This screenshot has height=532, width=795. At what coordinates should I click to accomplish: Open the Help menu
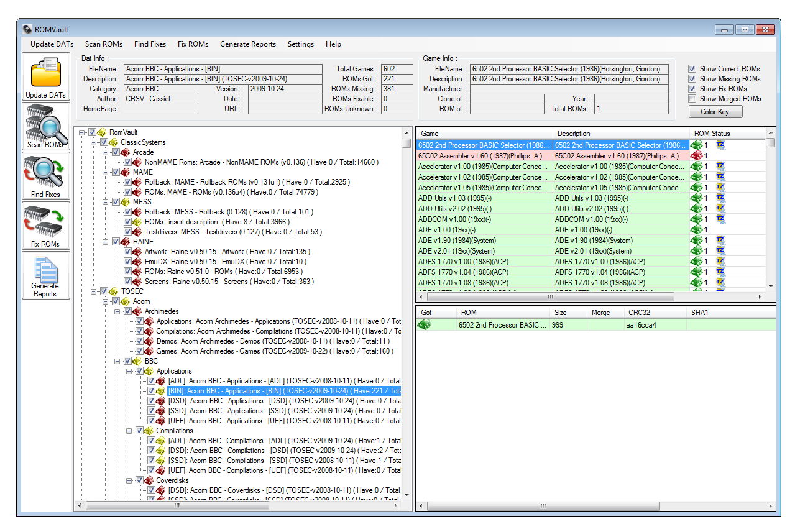click(x=333, y=44)
